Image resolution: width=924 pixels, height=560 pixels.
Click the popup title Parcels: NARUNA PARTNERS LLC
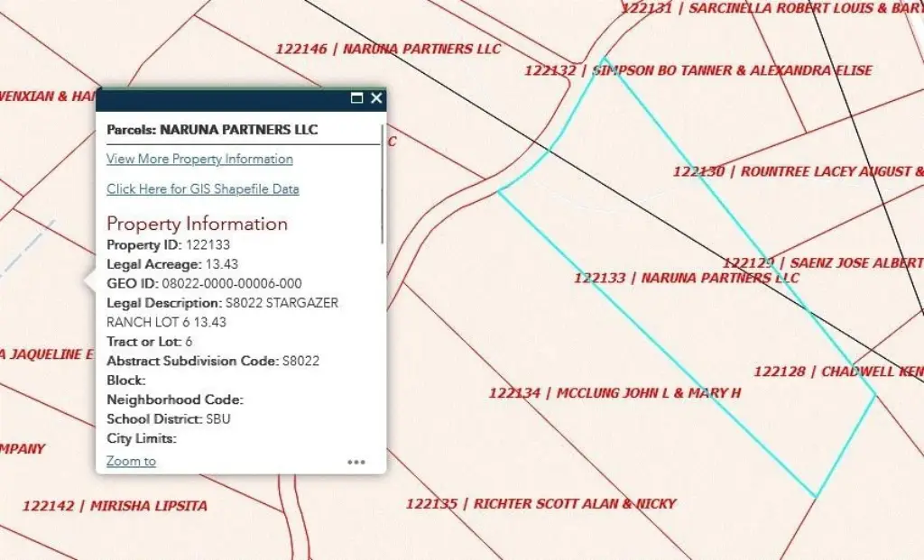coord(212,130)
